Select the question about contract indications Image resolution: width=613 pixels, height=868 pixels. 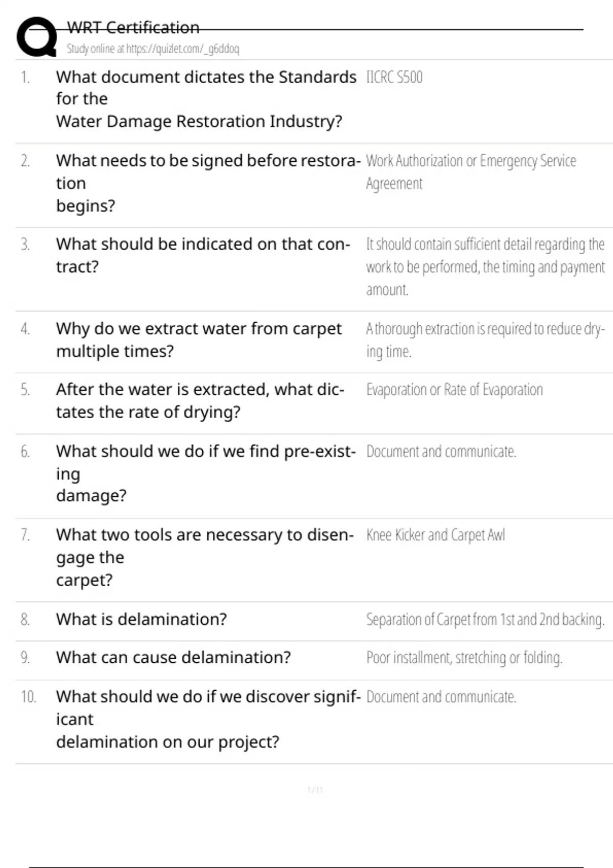pyautogui.click(x=203, y=255)
